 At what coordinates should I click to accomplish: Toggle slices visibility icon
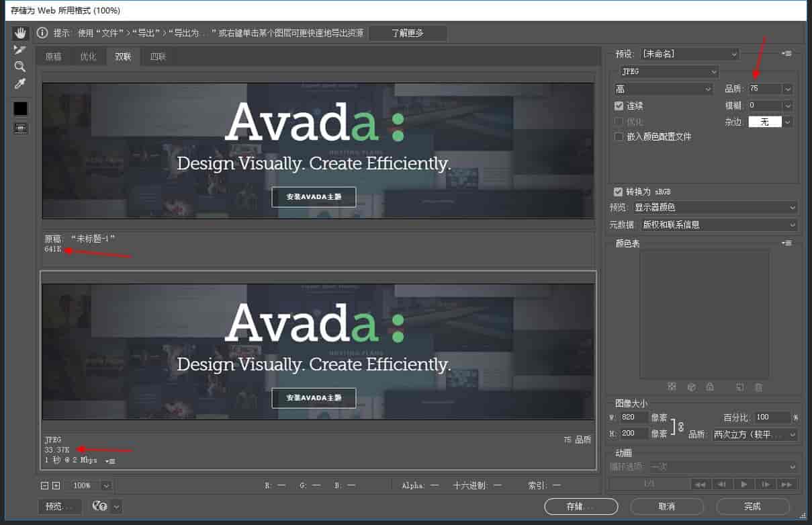pos(20,128)
